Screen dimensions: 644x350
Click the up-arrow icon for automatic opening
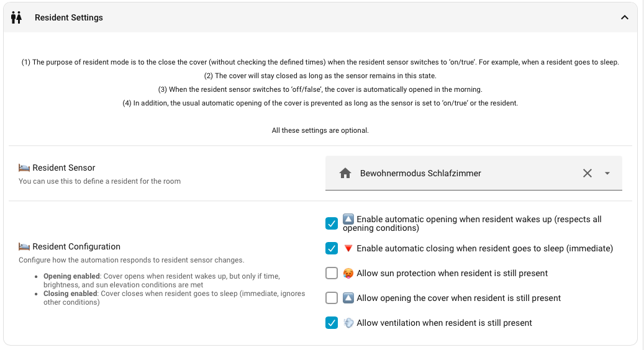pos(348,219)
